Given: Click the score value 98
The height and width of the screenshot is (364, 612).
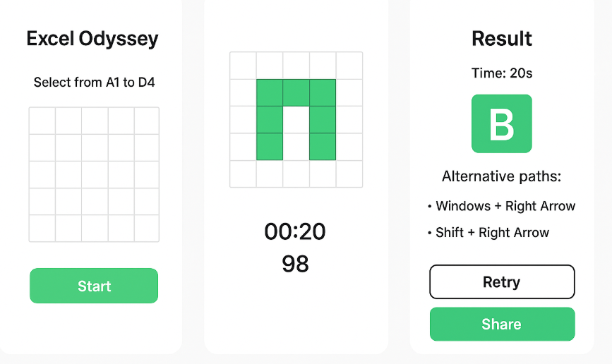Looking at the screenshot, I should pyautogui.click(x=295, y=264).
